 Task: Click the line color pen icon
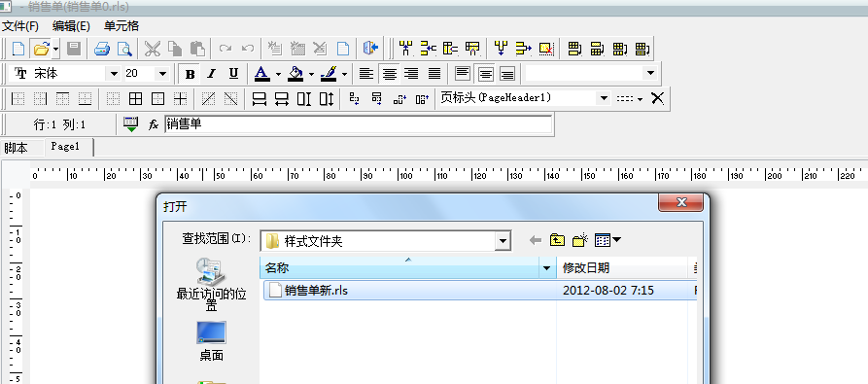coord(330,73)
